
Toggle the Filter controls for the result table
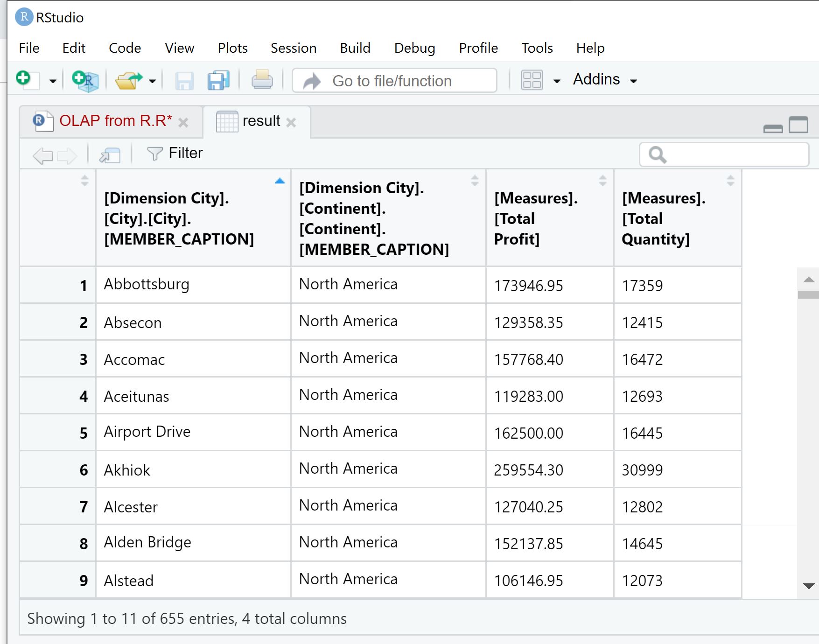pos(175,153)
